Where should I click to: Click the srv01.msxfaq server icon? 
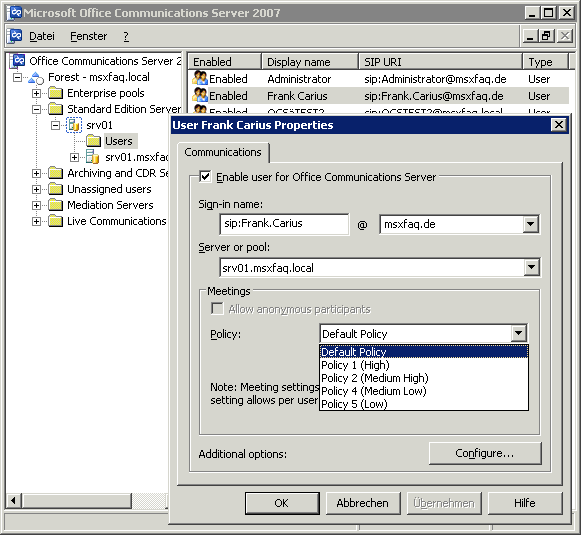pos(93,157)
